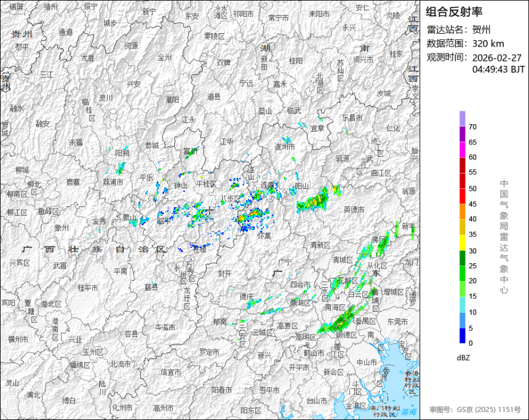Click the 顺德区 district label
The image size is (529, 420).
click(346, 335)
